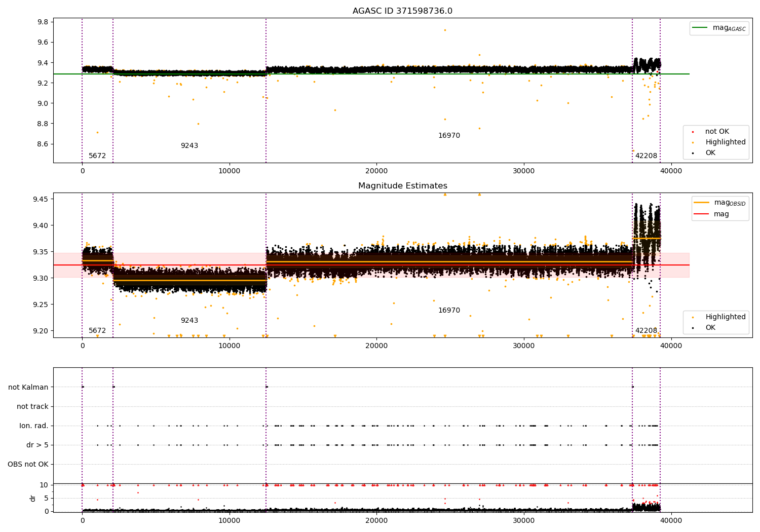Click the rotated 'dr' y-axis label
Viewport: 760px width, 532px height.
[x=32, y=498]
